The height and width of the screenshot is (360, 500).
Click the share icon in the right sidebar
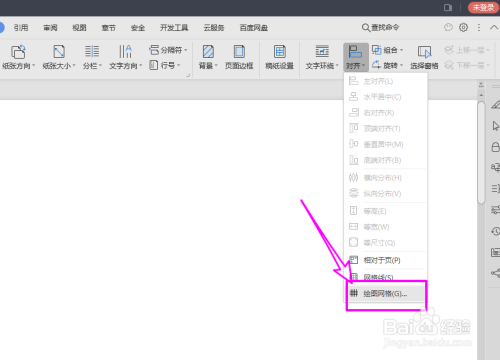click(x=496, y=273)
